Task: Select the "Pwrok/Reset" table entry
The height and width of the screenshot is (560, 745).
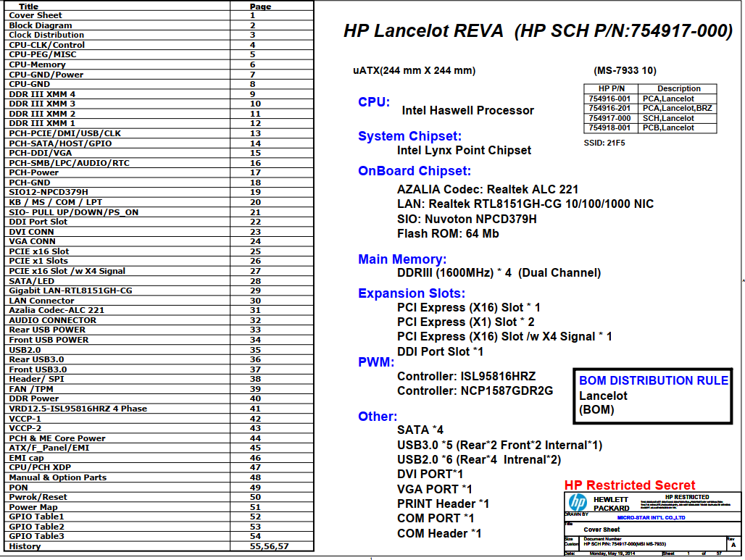Action: [x=38, y=497]
